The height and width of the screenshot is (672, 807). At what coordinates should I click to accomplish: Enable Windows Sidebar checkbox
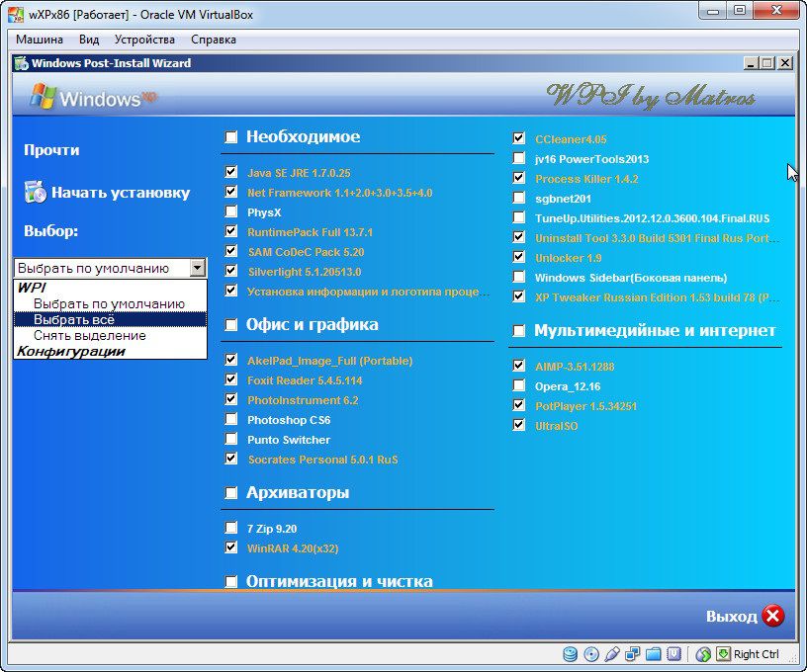(519, 277)
